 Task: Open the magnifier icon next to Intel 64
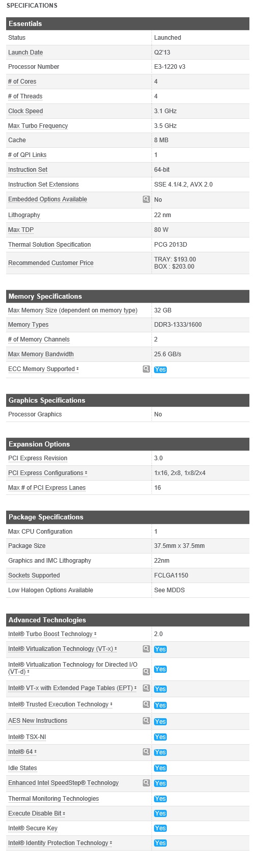(x=146, y=752)
